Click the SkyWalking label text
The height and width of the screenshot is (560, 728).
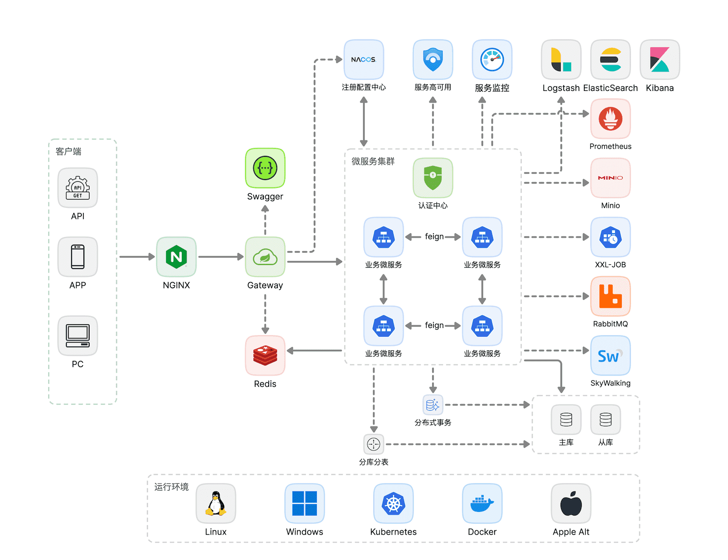(x=610, y=383)
